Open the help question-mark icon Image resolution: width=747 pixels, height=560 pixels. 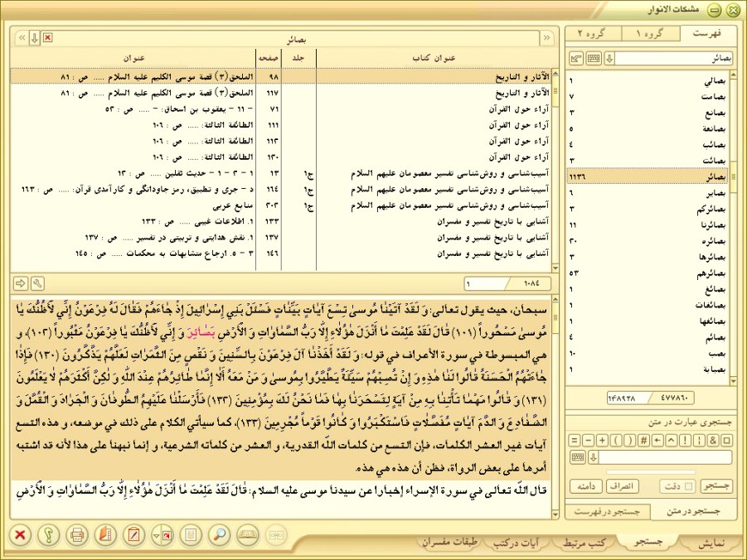point(49,535)
